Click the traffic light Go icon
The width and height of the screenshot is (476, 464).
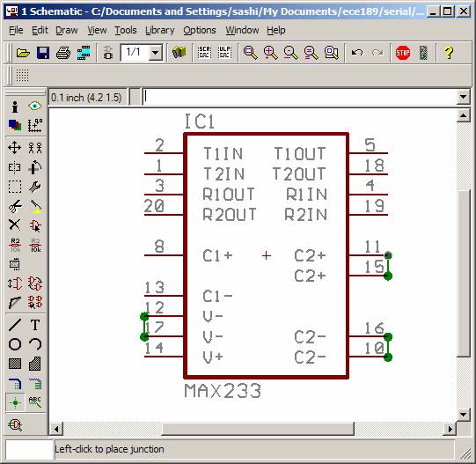pos(423,53)
